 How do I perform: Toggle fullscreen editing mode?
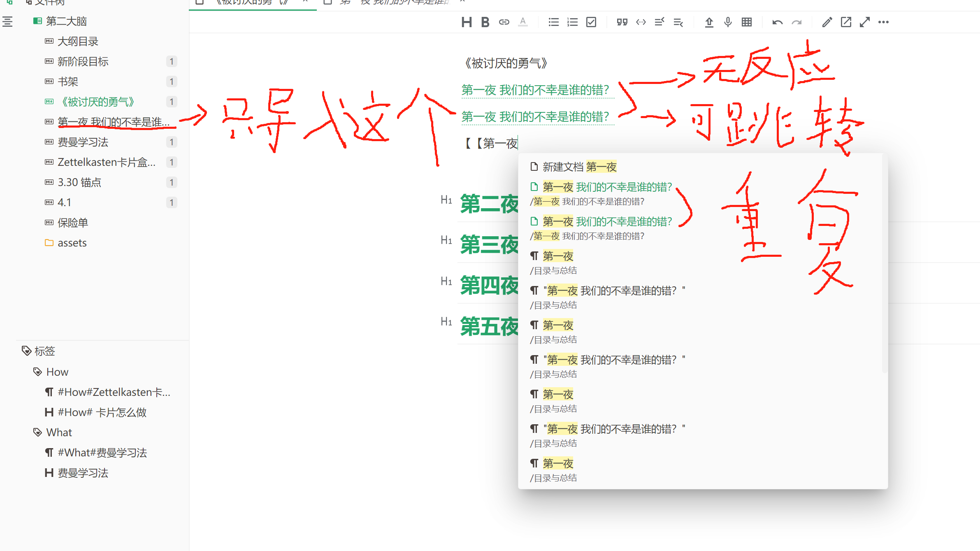864,22
